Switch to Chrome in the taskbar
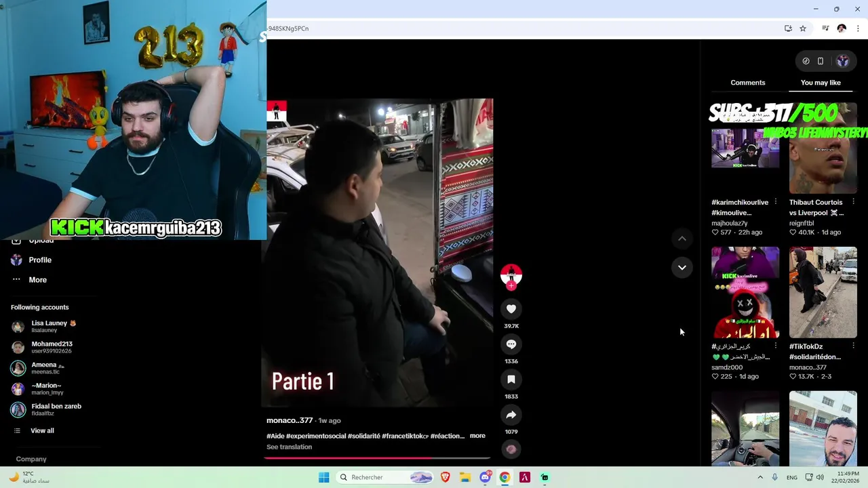This screenshot has width=868, height=488. coord(505,477)
